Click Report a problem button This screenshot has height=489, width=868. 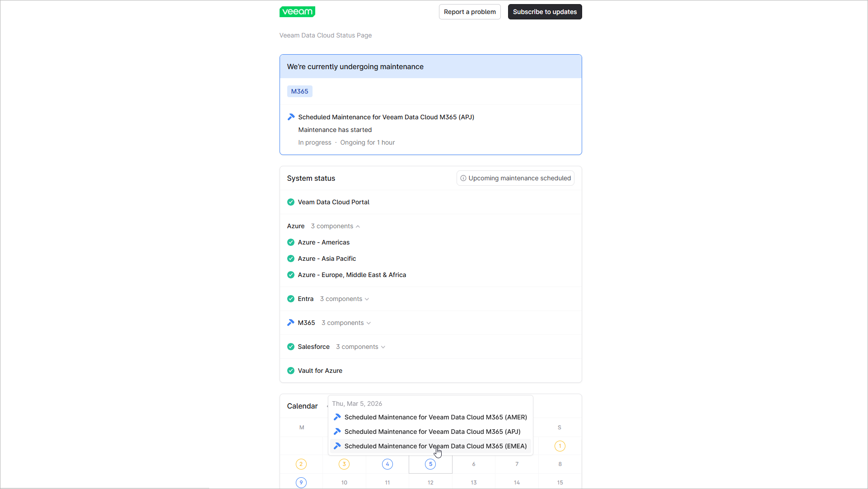click(x=470, y=12)
